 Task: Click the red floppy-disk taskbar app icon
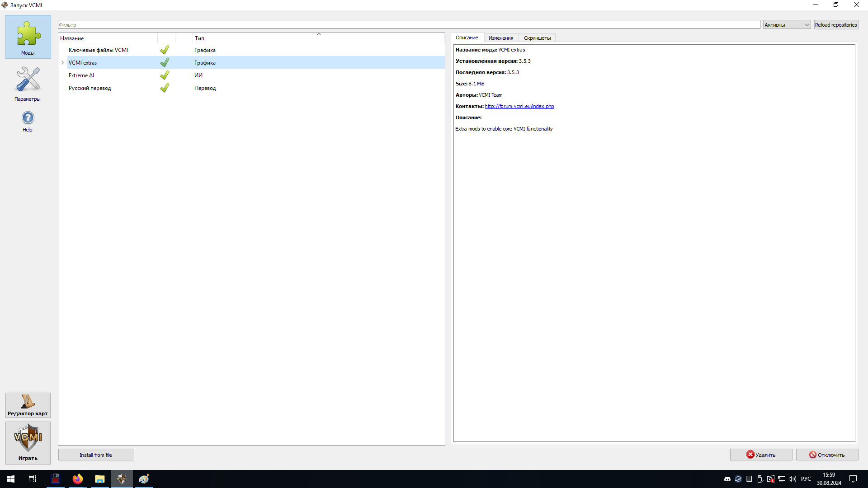[56, 479]
